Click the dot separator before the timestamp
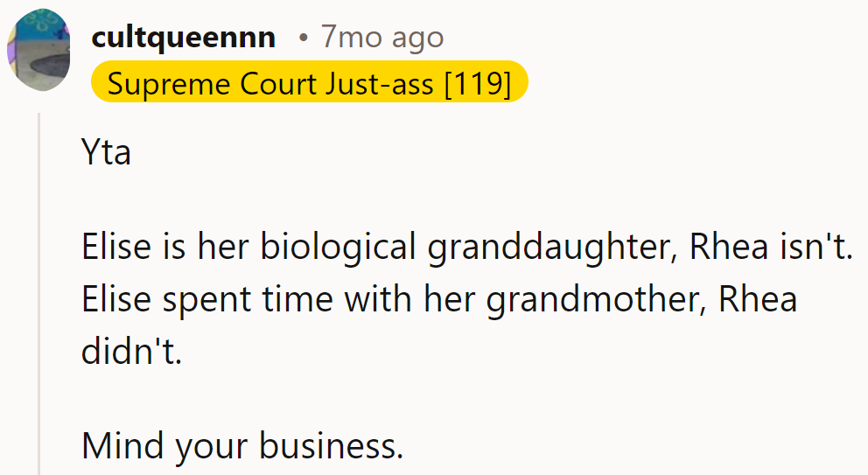This screenshot has height=475, width=868. point(303,38)
